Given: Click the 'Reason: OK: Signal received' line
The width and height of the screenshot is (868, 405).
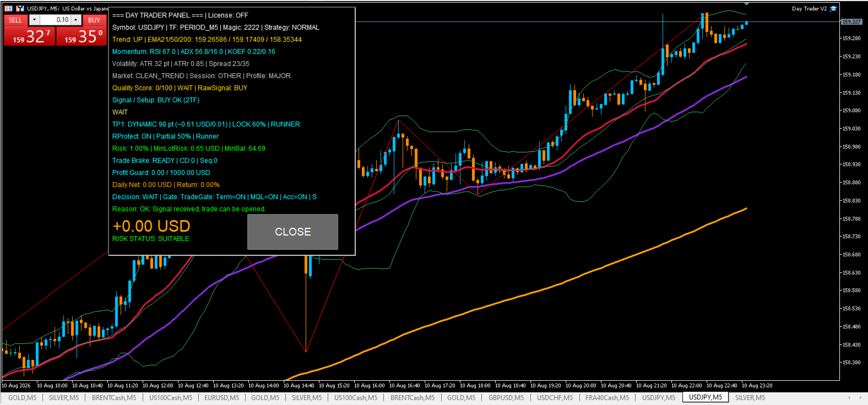Looking at the screenshot, I should 189,209.
